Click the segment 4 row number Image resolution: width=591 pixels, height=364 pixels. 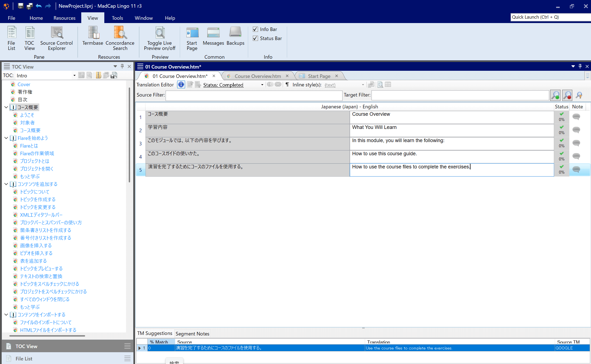click(141, 157)
